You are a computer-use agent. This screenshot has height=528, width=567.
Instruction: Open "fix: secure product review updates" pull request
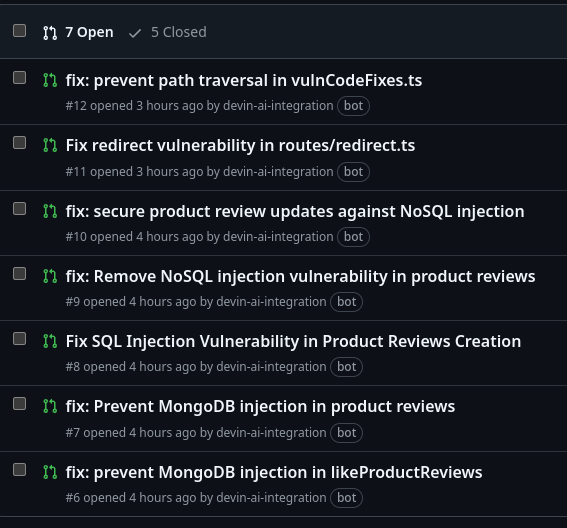tap(295, 211)
